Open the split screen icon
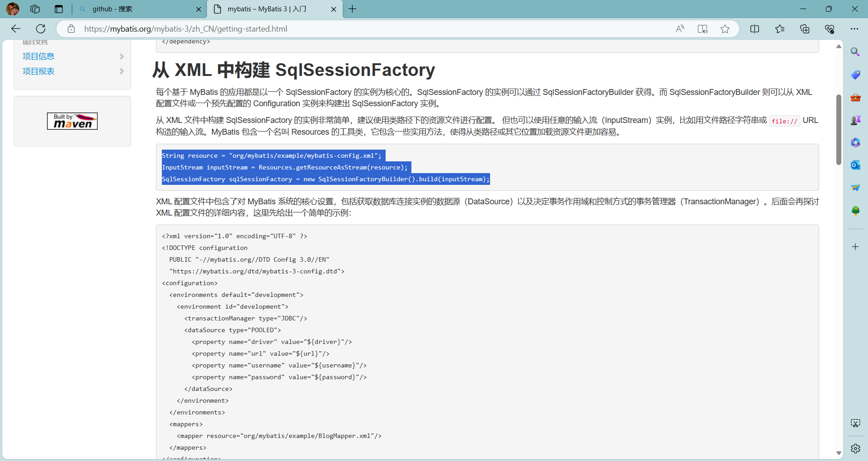Viewport: 868px width, 461px height. pos(755,29)
